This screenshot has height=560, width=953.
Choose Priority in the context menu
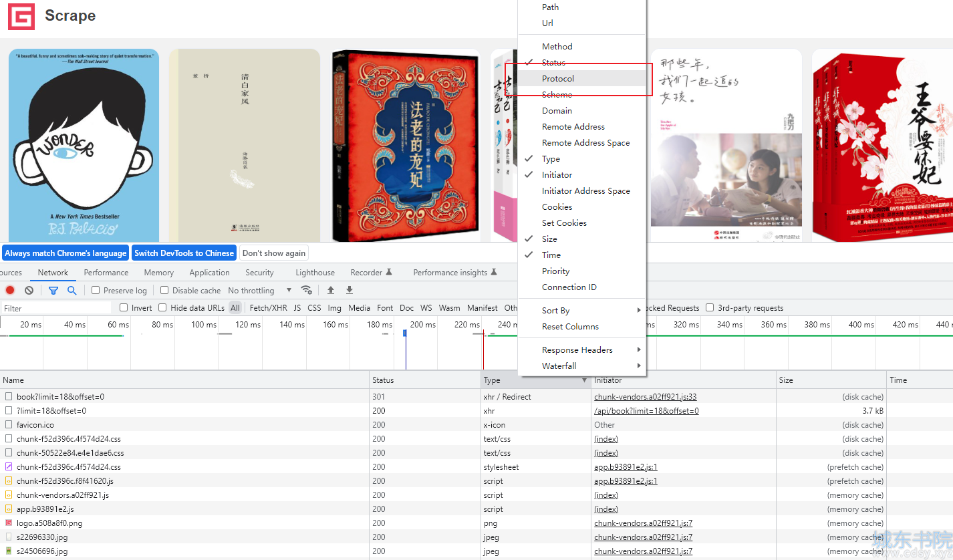coord(582,271)
